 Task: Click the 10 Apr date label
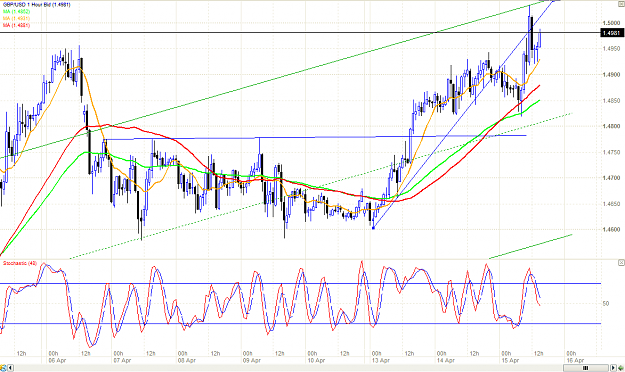tap(316, 360)
